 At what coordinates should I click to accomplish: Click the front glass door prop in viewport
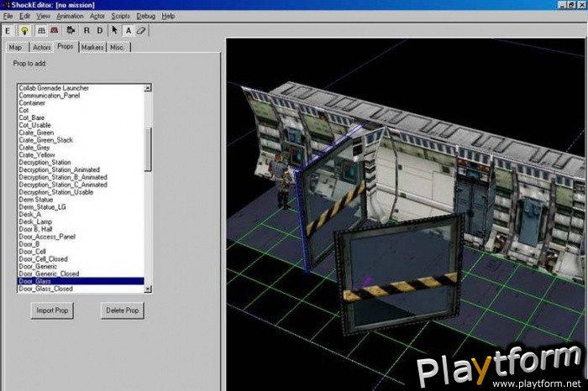click(399, 275)
